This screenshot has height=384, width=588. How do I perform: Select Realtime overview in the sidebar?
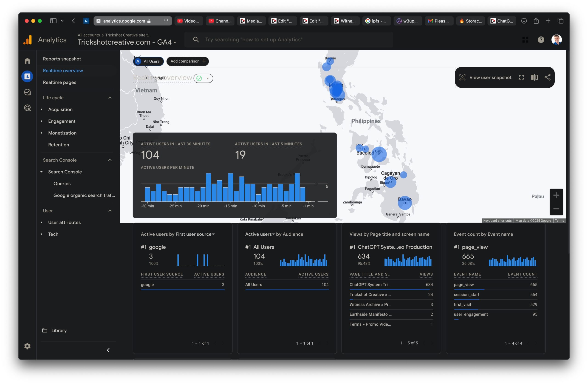pyautogui.click(x=63, y=70)
